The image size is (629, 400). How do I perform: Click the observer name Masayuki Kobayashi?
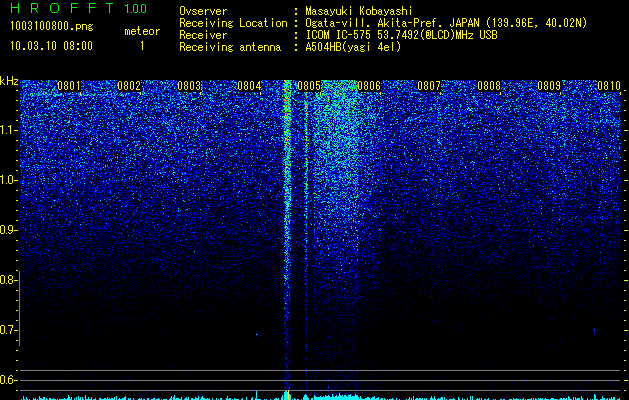coord(358,11)
